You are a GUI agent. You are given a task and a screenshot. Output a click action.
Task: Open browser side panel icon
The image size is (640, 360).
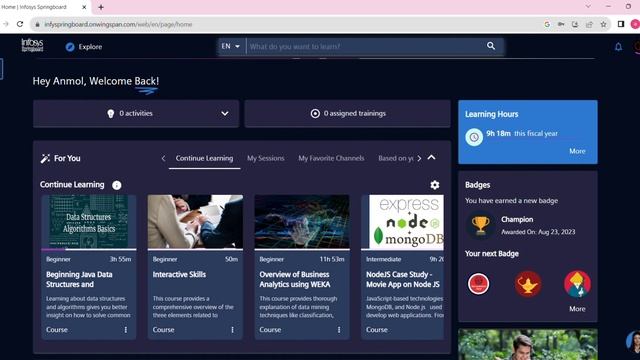pyautogui.click(x=621, y=24)
